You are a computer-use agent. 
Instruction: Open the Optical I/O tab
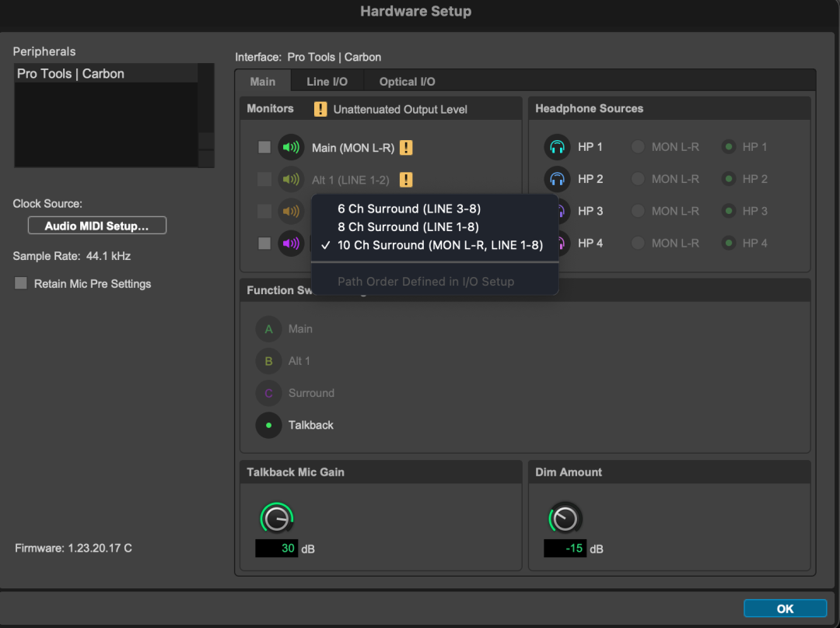click(407, 82)
